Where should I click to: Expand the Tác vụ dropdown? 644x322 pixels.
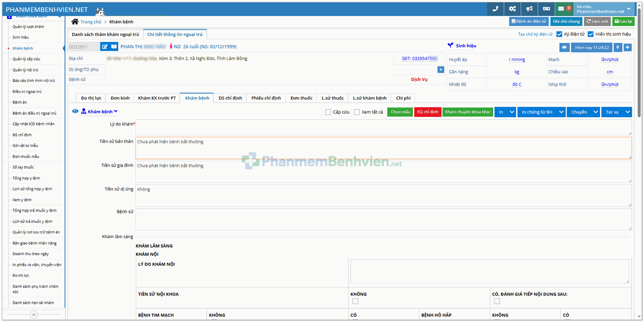click(627, 112)
